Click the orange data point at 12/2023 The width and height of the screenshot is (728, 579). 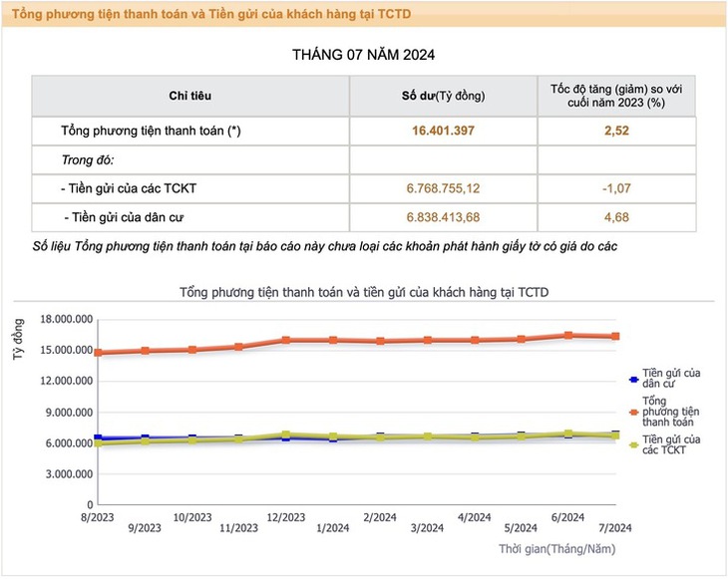[286, 340]
